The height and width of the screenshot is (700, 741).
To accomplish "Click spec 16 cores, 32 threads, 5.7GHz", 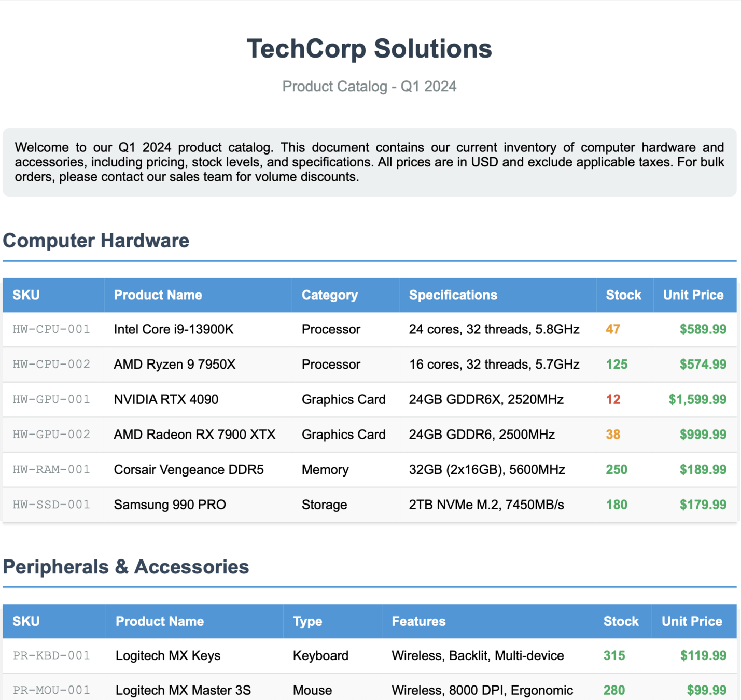I will coord(494,364).
